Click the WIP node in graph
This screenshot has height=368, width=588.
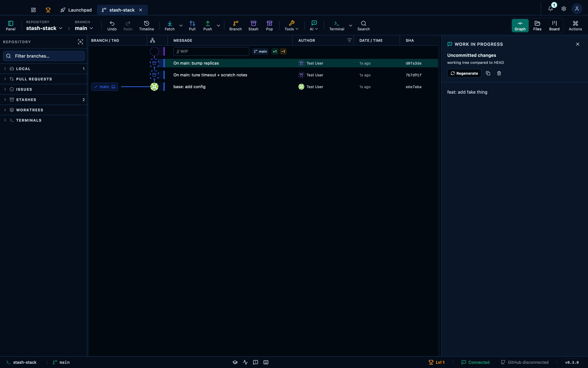(x=154, y=51)
